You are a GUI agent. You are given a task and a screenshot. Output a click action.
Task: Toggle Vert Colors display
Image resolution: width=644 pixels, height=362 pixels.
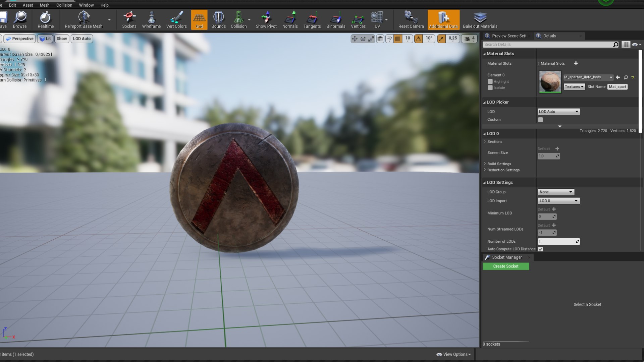[176, 19]
